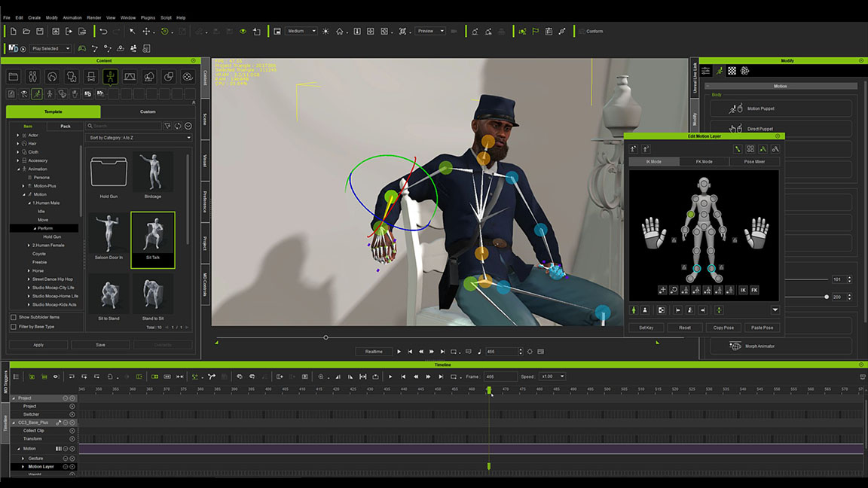Viewport: 868px width, 488px height.
Task: Click the Home camera view icon
Action: (339, 32)
